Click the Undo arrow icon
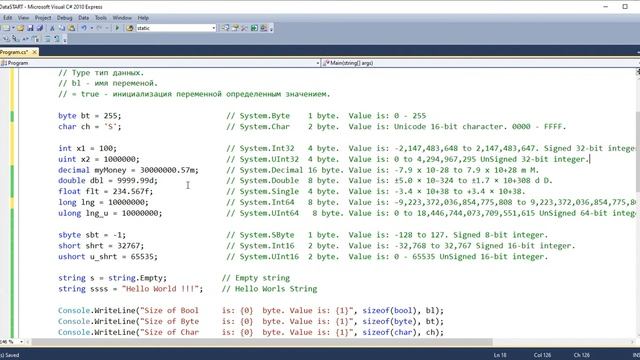This screenshot has height=360, width=640. pyautogui.click(x=84, y=28)
